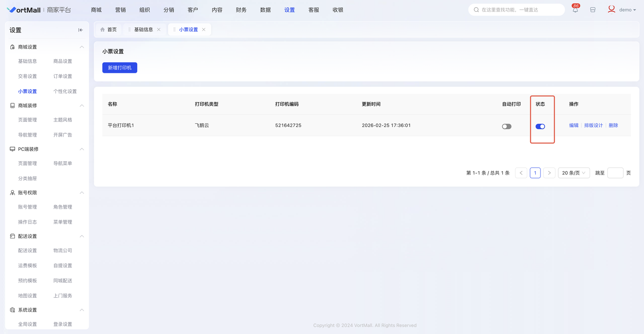Open the 财务 top menu

241,10
